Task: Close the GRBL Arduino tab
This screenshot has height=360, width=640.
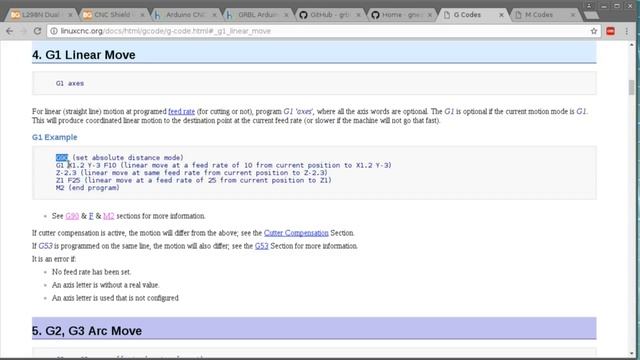Action: [x=286, y=15]
